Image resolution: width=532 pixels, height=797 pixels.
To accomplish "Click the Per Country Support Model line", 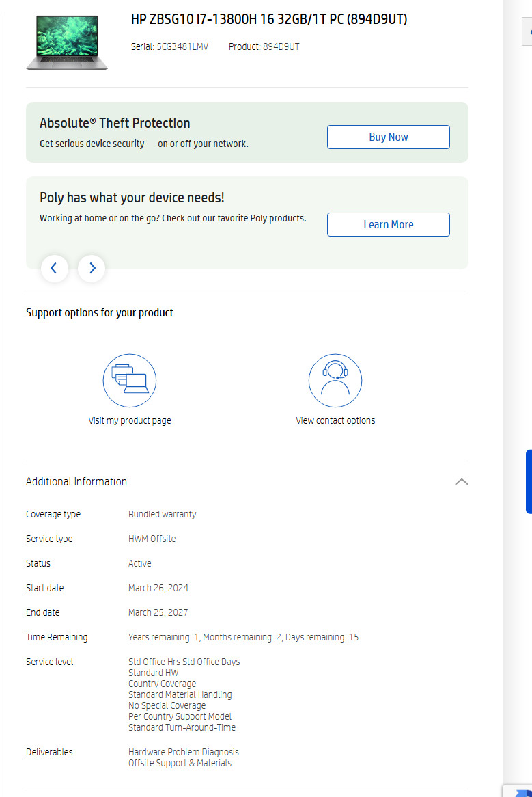I will pyautogui.click(x=180, y=716).
